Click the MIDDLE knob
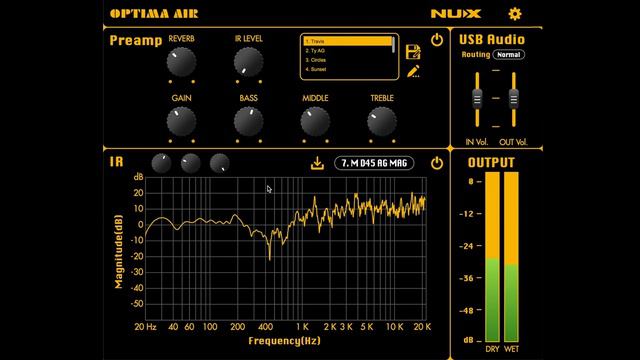The height and width of the screenshot is (360, 640). (x=315, y=121)
